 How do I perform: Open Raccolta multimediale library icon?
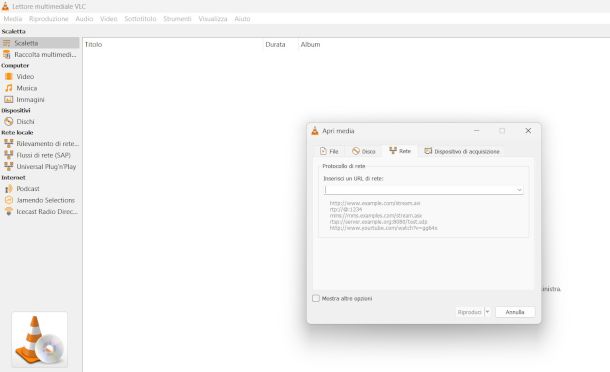(x=7, y=54)
